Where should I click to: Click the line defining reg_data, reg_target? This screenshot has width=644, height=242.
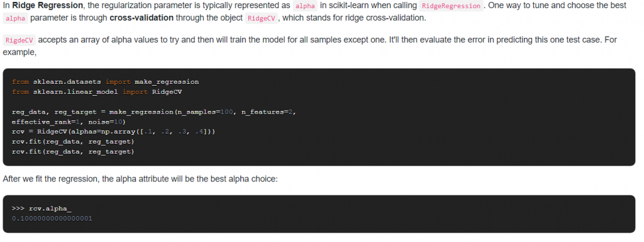point(154,112)
